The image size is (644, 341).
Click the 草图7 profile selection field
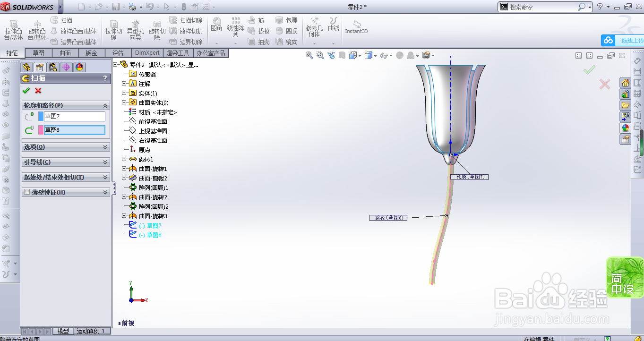pos(75,116)
